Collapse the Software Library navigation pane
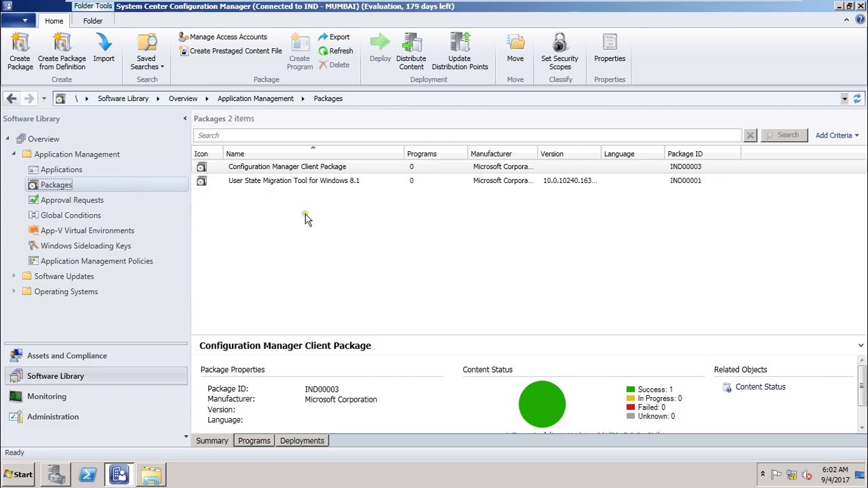The width and height of the screenshot is (868, 488). (x=184, y=119)
